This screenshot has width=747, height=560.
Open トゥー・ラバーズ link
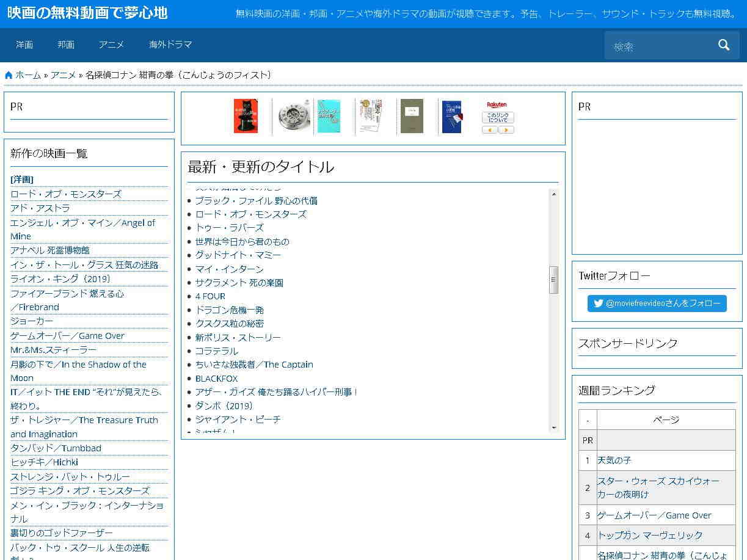click(229, 227)
